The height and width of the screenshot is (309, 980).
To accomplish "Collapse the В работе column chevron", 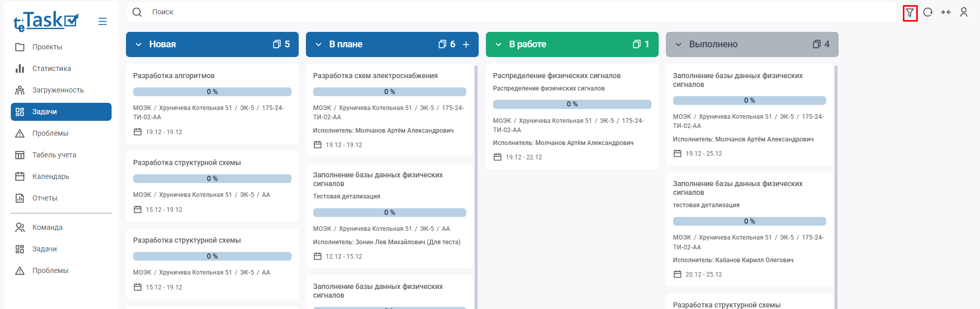I will click(498, 45).
